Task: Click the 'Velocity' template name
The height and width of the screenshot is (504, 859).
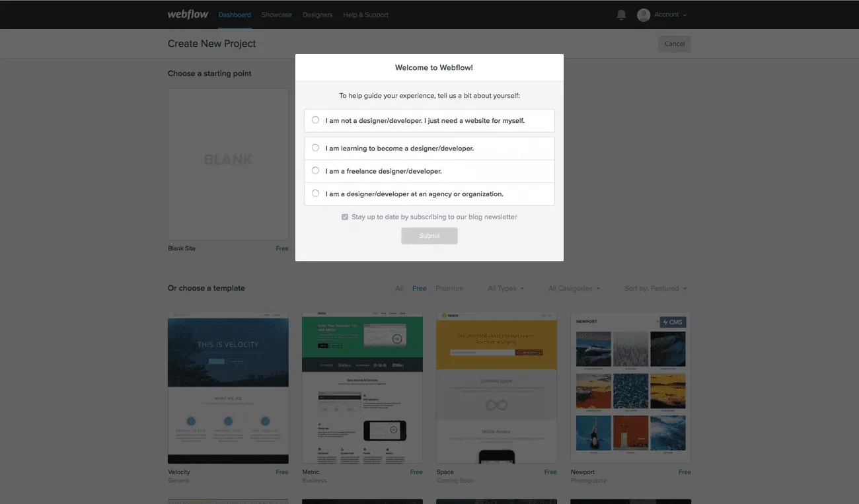Action: [x=179, y=472]
